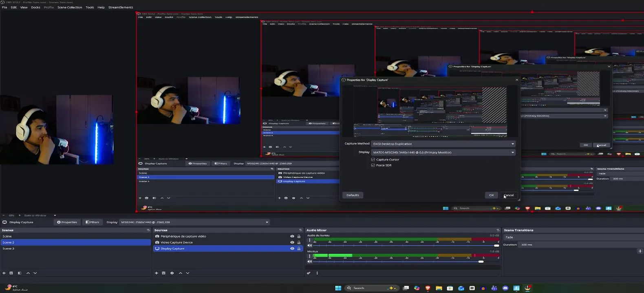The image size is (644, 293).
Task: Toggle visibility of Display Capture in main Sources
Action: click(292, 249)
